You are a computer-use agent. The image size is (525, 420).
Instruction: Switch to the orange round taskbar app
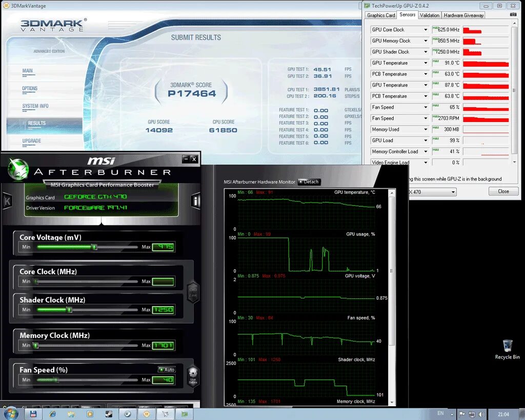click(x=147, y=414)
